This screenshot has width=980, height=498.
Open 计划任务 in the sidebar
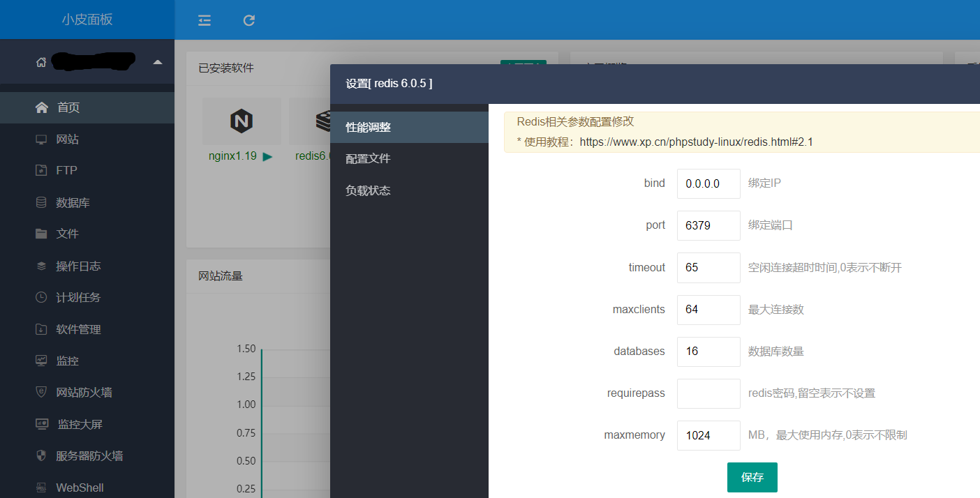[87, 297]
